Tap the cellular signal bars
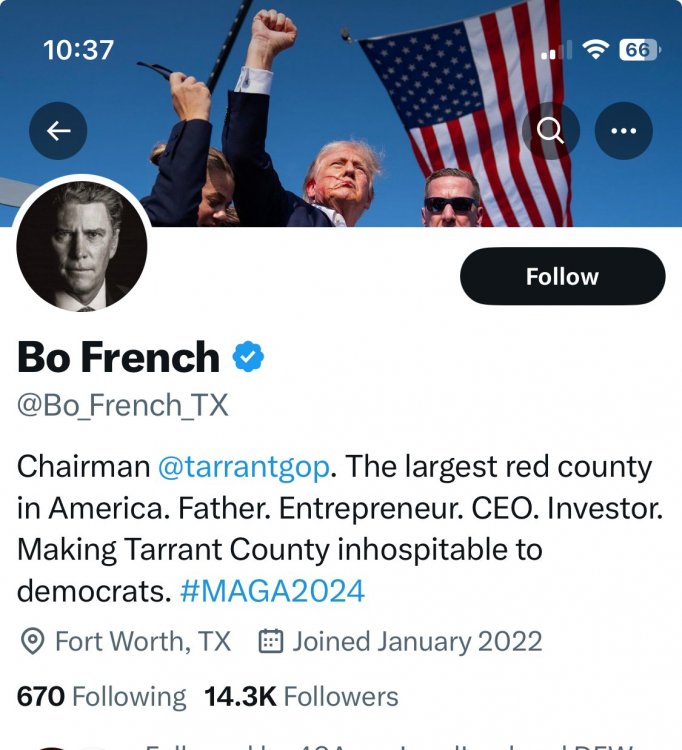This screenshot has width=682, height=750. (557, 50)
